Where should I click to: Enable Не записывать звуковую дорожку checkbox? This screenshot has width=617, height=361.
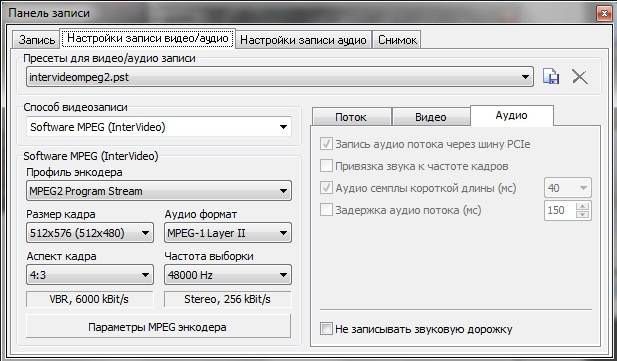pos(326,329)
